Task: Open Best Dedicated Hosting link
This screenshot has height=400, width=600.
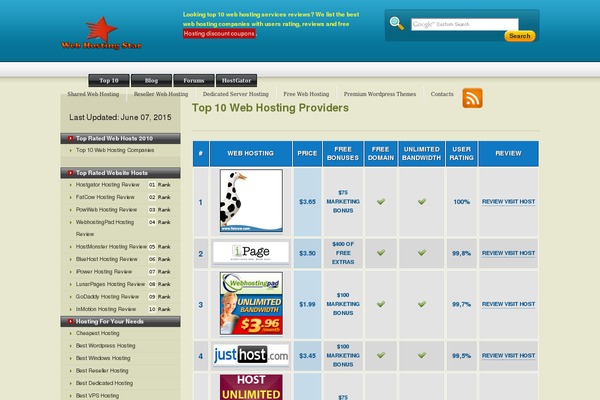Action: click(104, 383)
